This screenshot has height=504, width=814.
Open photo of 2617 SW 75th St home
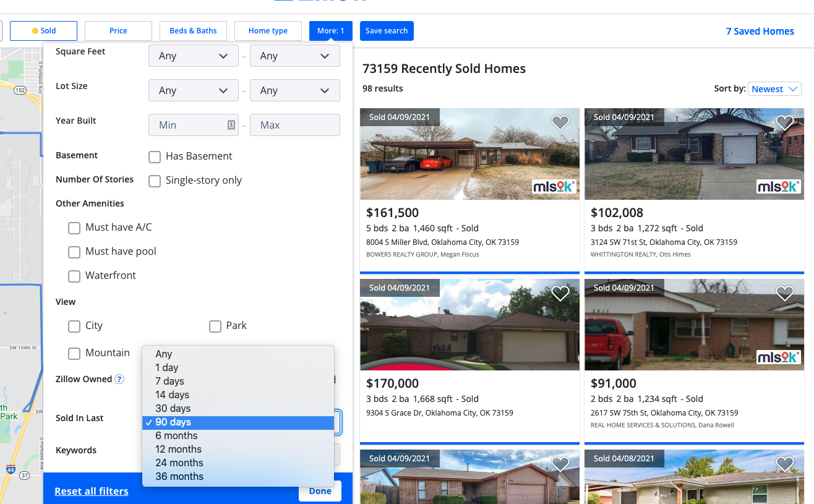coord(694,325)
